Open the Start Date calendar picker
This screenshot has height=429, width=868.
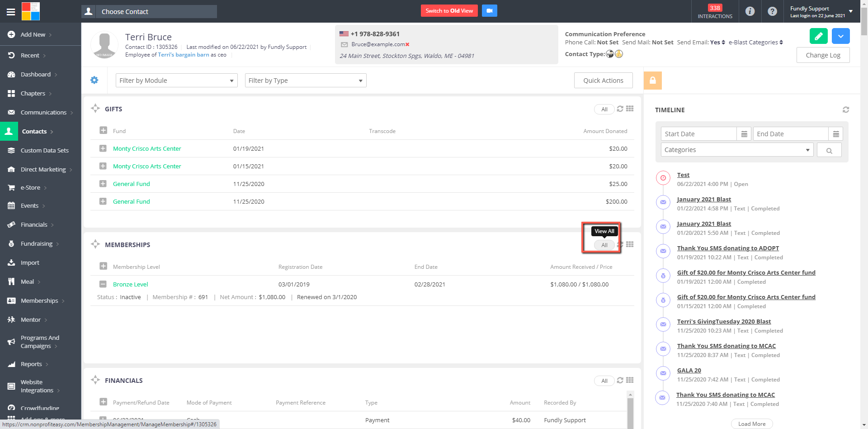coord(744,134)
